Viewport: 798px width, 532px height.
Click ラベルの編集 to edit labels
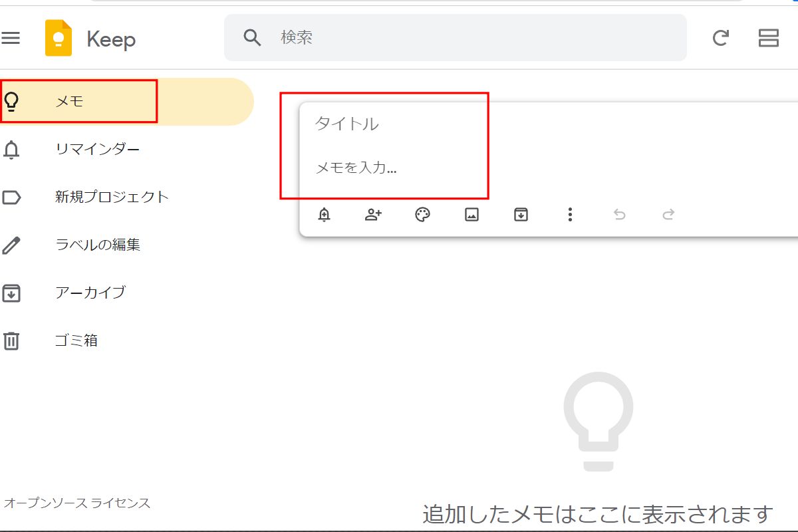(97, 245)
